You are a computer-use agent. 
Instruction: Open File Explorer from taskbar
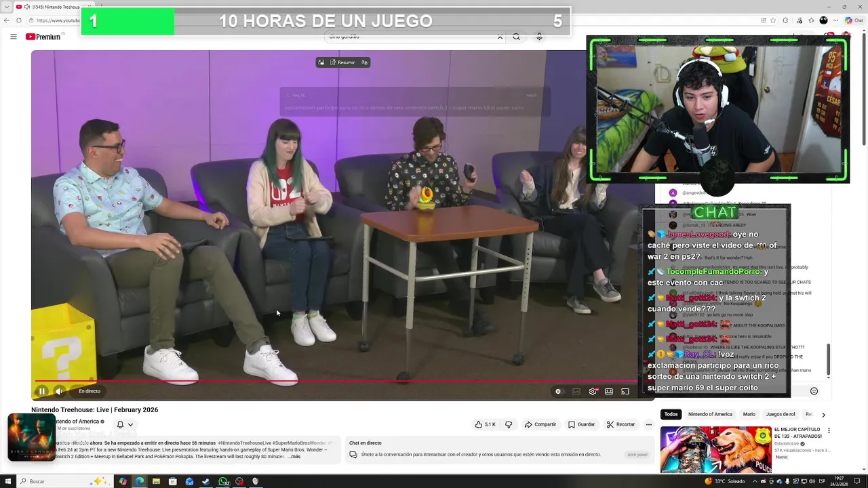tap(156, 481)
